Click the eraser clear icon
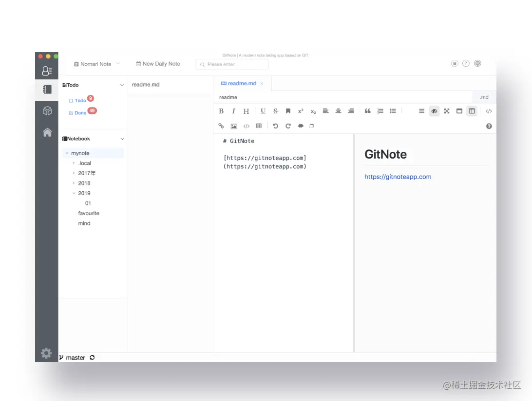The width and height of the screenshot is (532, 401). tap(301, 126)
